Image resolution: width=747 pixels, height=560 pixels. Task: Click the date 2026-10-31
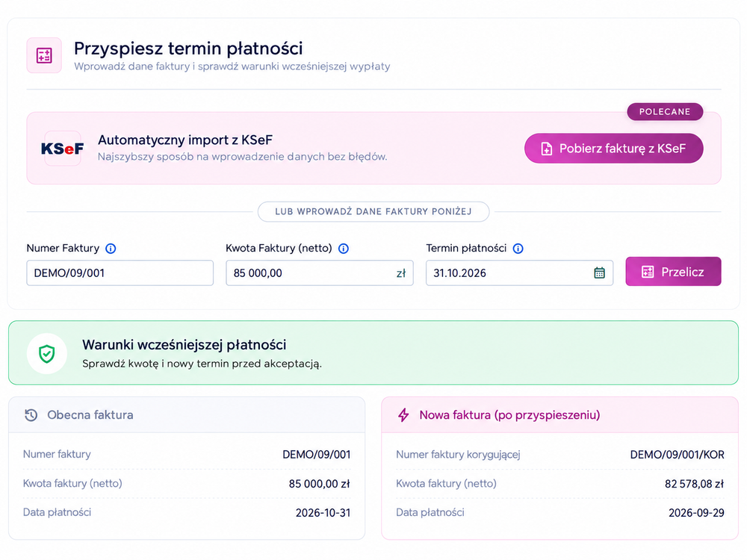[323, 513]
